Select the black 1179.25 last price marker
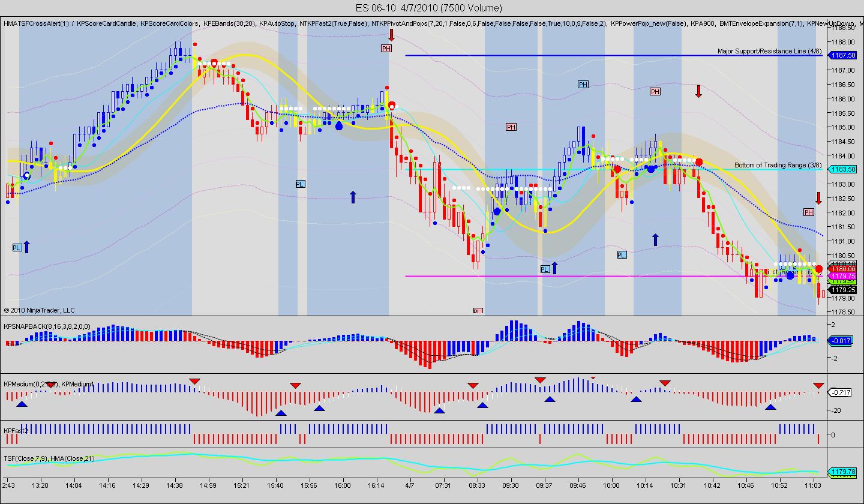The image size is (864, 504). pos(842,290)
